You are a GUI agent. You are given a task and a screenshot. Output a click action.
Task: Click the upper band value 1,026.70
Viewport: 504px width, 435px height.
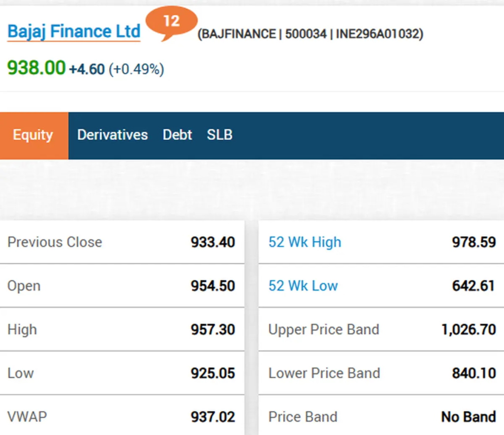[469, 330]
